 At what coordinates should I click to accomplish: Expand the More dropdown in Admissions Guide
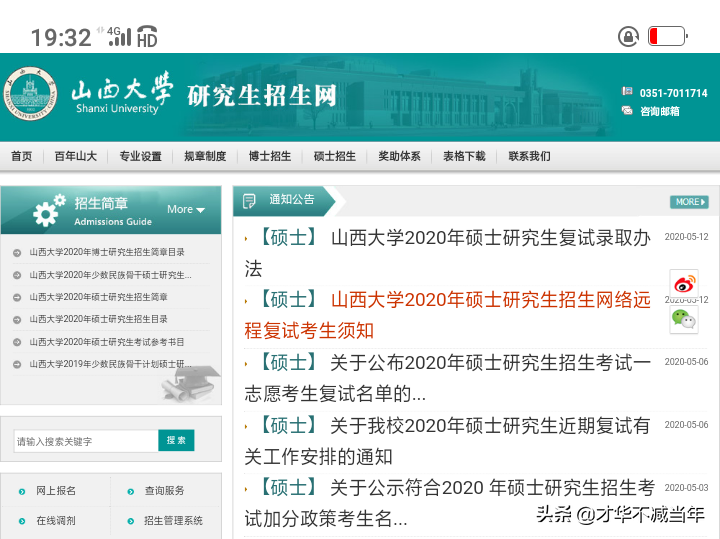186,209
